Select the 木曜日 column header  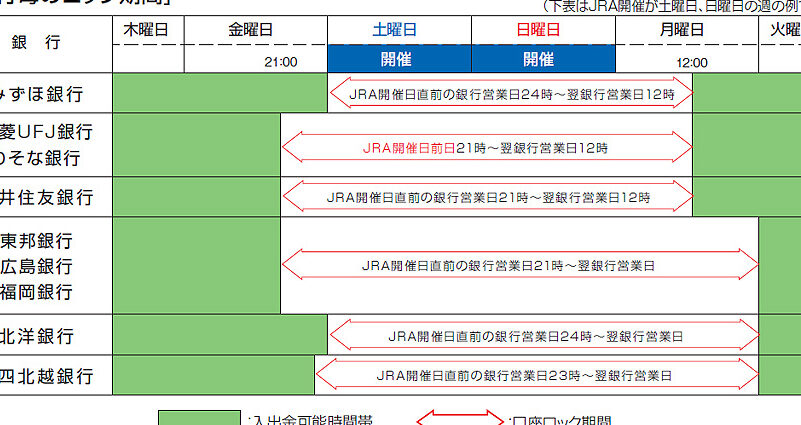(x=146, y=30)
